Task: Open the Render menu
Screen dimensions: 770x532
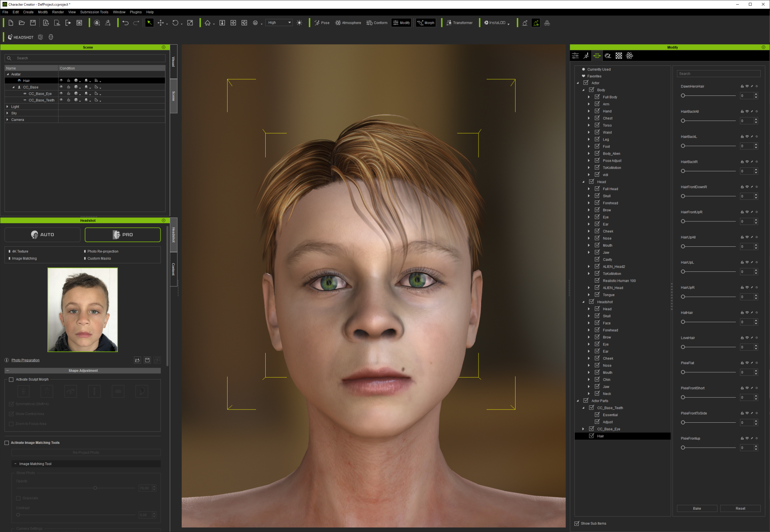Action: pyautogui.click(x=58, y=12)
